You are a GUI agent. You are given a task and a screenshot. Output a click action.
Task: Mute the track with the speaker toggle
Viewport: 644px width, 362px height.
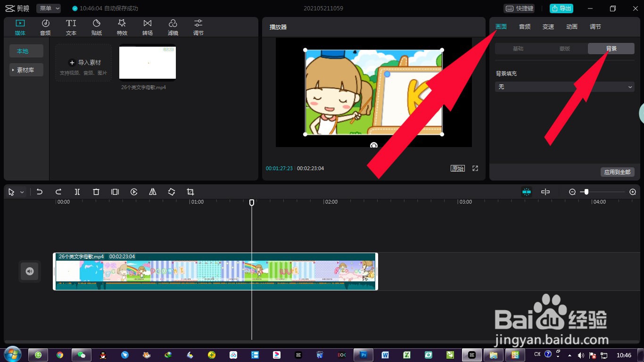pos(30,271)
